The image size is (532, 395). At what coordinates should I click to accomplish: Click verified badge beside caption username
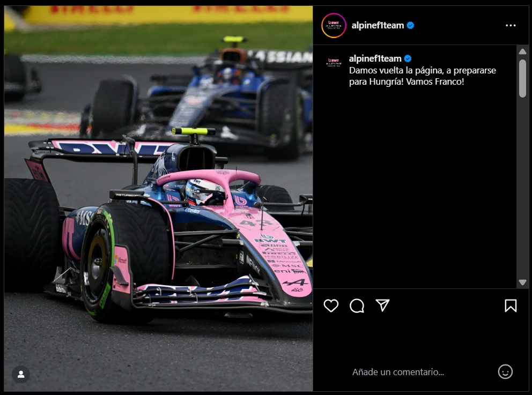point(408,58)
